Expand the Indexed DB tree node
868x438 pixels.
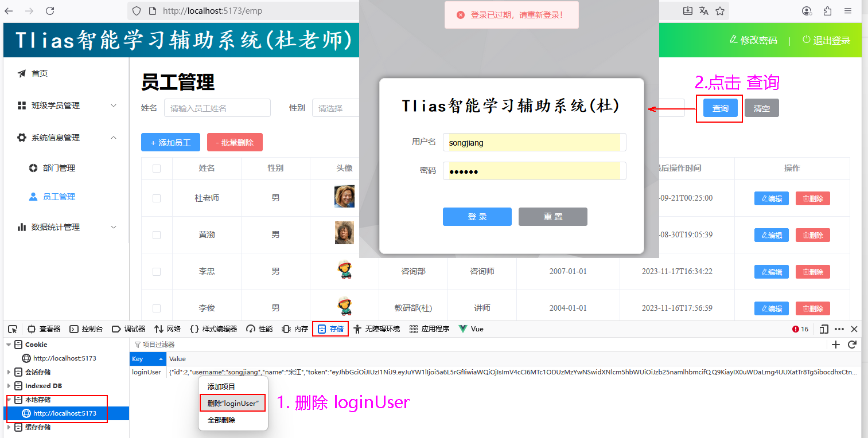point(9,386)
